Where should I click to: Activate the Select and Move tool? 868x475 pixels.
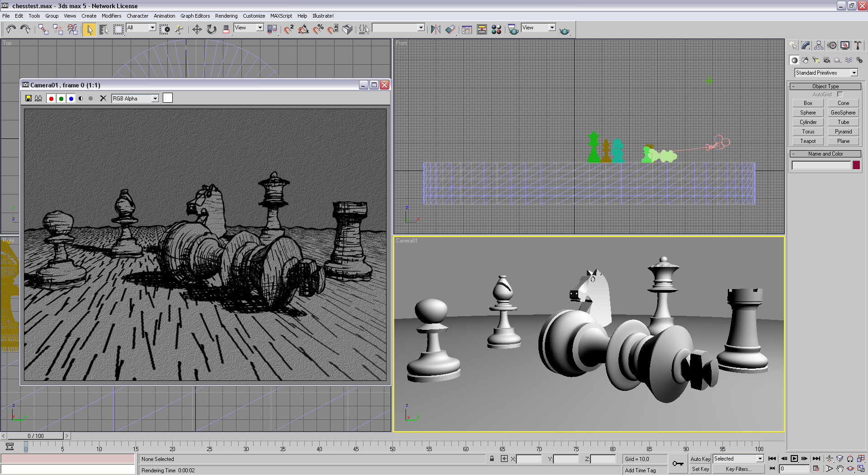click(197, 29)
